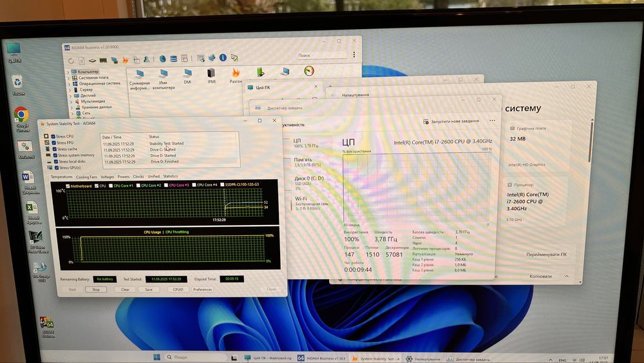Screen dimensions: 644x363
Task: Toggle Stress CPU checkbox
Action: (x=53, y=137)
